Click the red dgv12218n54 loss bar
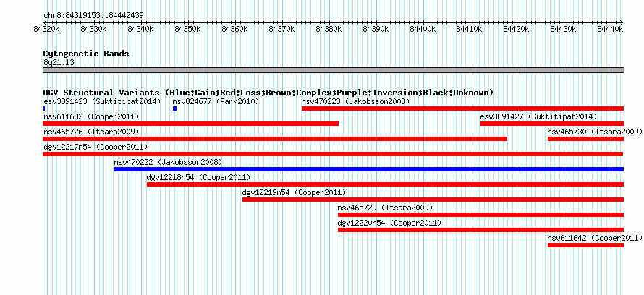 [385, 184]
